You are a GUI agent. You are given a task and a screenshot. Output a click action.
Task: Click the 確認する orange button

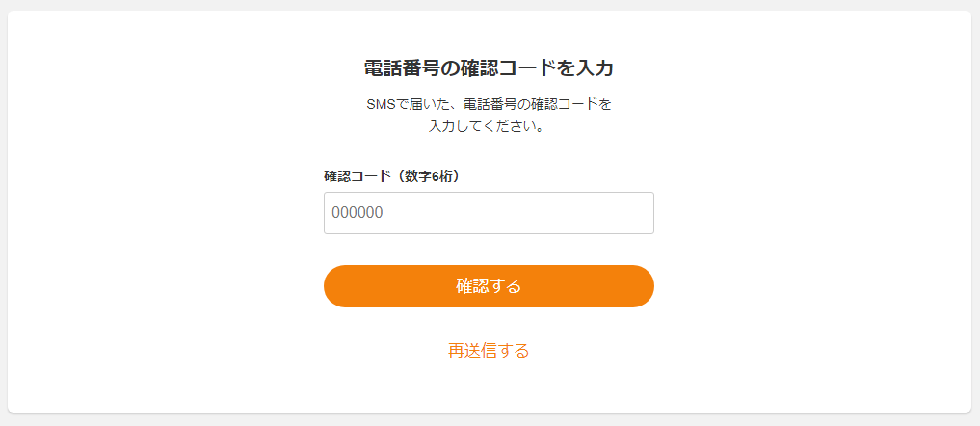coord(489,286)
